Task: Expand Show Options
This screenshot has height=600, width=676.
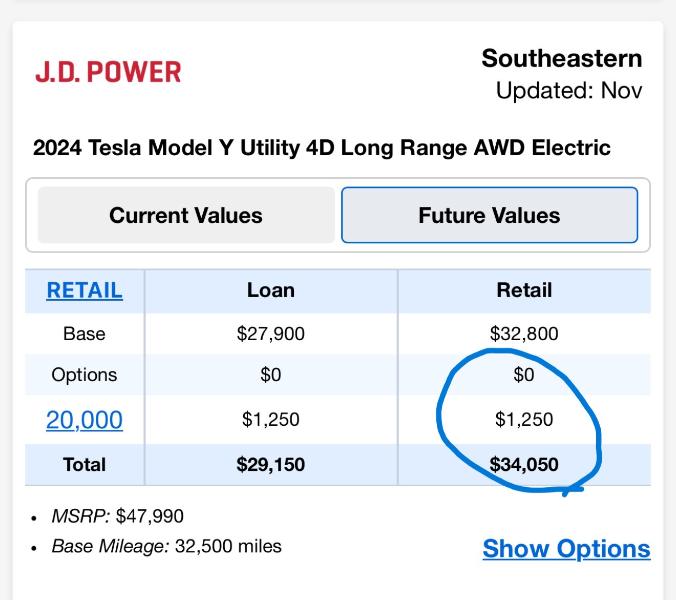Action: pos(566,549)
